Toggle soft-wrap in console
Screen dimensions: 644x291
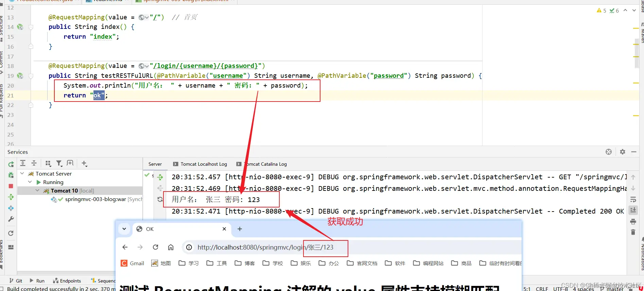pos(633,199)
